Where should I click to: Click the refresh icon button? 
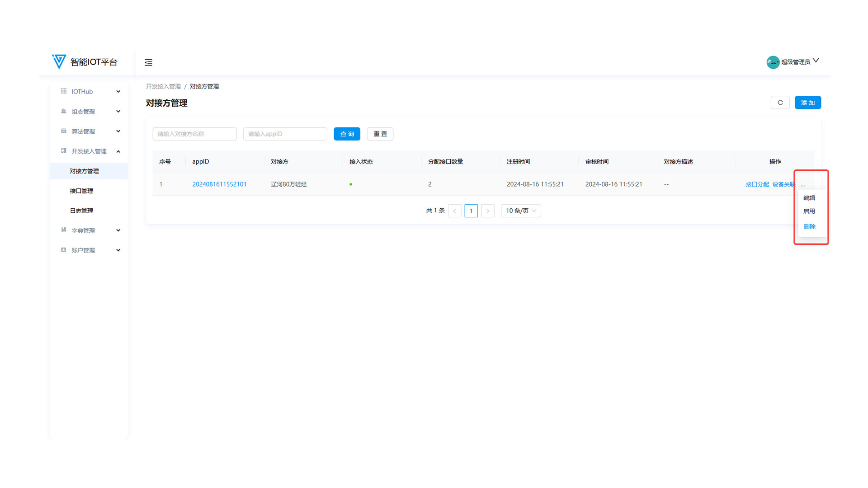click(x=780, y=103)
